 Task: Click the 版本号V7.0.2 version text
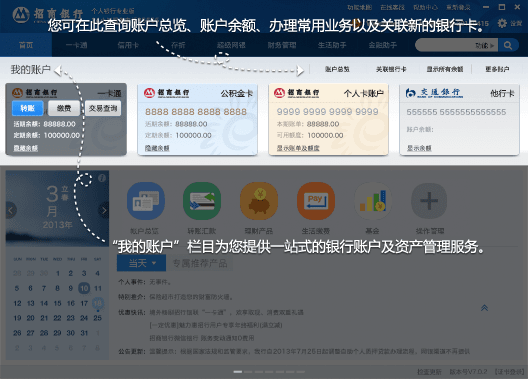click(x=468, y=372)
